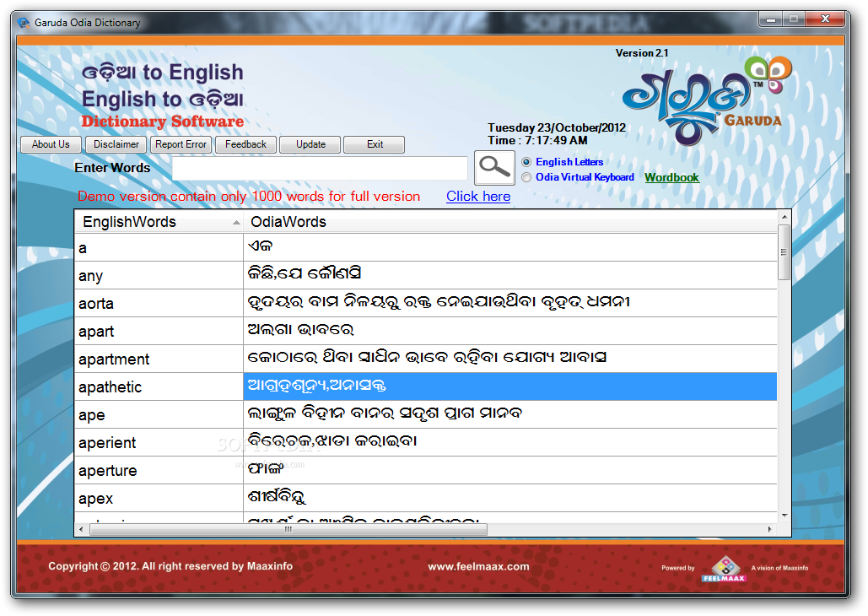This screenshot has height=616, width=868.
Task: Click the OdiaWords column header
Action: 509,222
